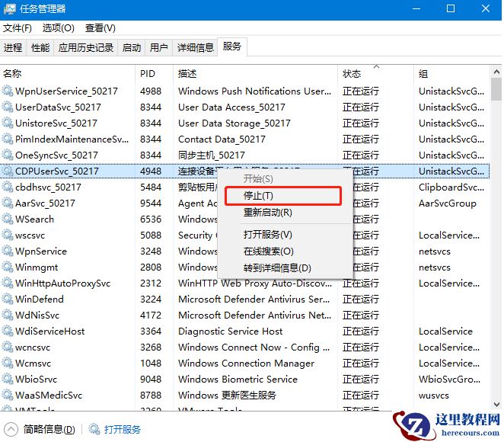Select the WinDefend service name
The width and height of the screenshot is (504, 442).
coord(40,299)
